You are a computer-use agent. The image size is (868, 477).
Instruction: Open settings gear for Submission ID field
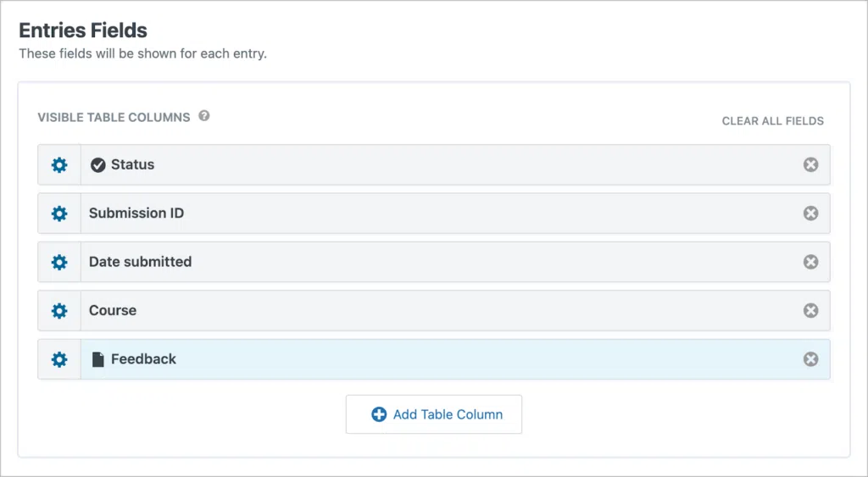pos(59,214)
